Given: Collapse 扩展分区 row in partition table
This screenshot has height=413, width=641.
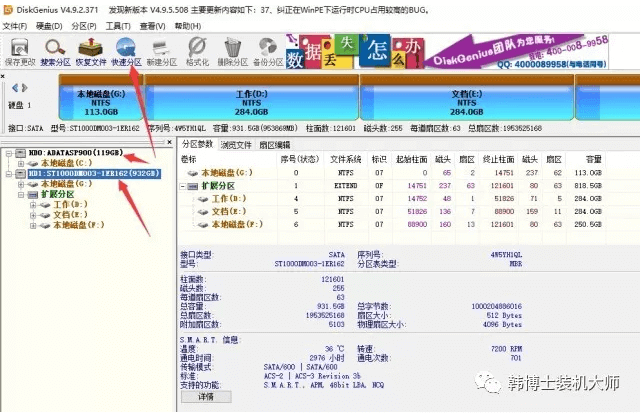Looking at the screenshot, I should pyautogui.click(x=183, y=186).
